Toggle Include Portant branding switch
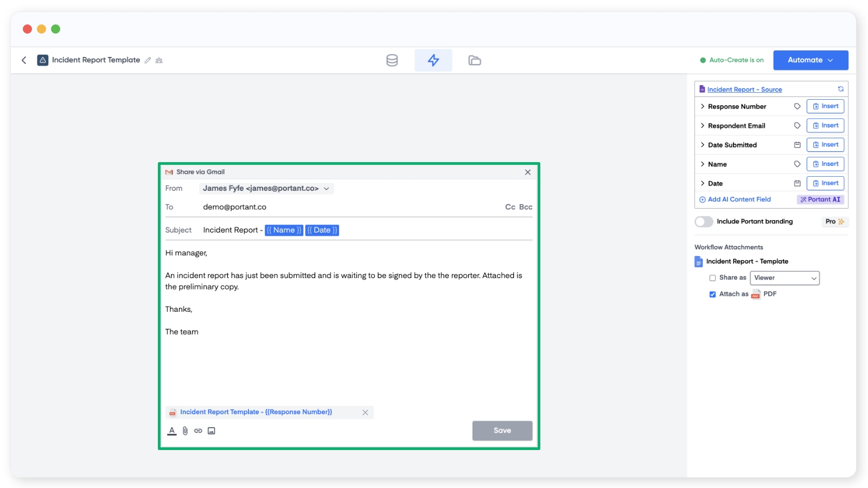The image size is (868, 488). (x=704, y=222)
